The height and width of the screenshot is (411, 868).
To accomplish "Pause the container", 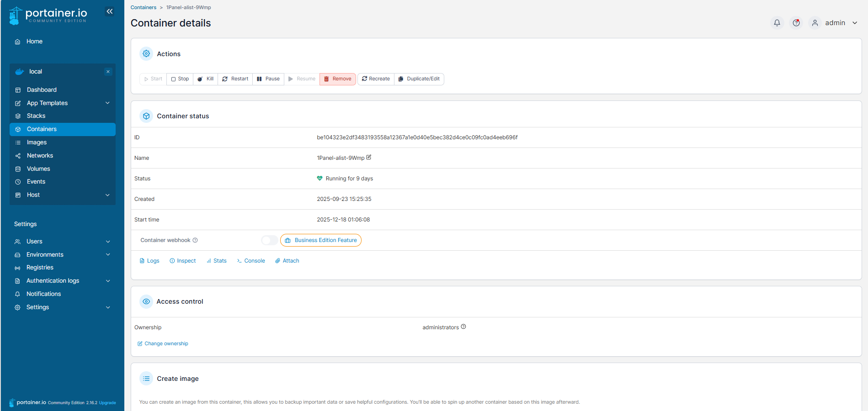I will (x=268, y=79).
